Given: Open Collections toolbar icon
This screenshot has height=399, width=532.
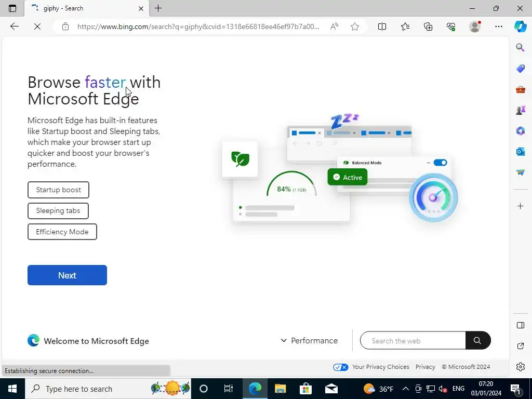Looking at the screenshot, I should 428,26.
